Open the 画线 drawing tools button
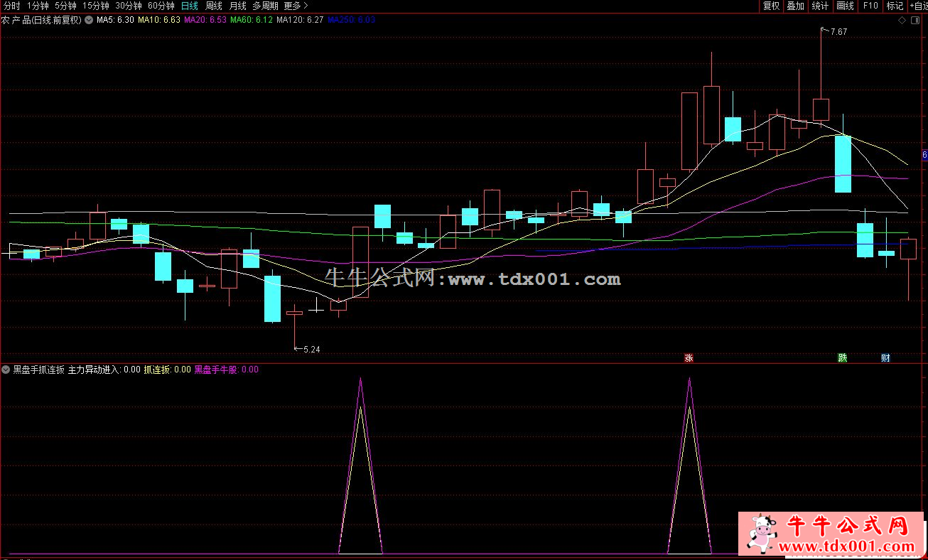928x560 pixels. (845, 6)
